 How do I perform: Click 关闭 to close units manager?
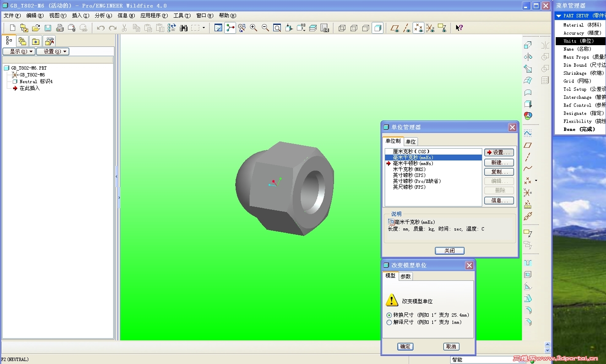[450, 250]
